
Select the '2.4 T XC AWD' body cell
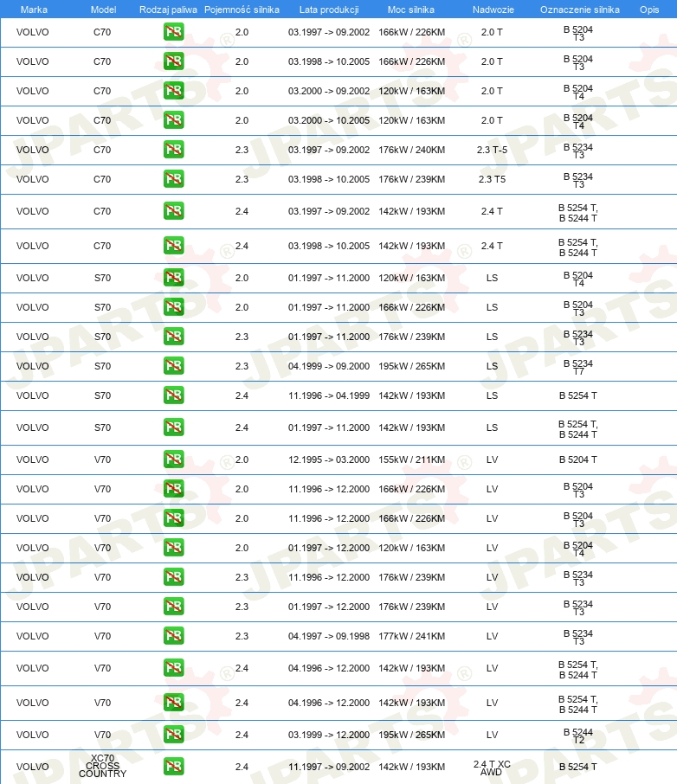click(492, 768)
